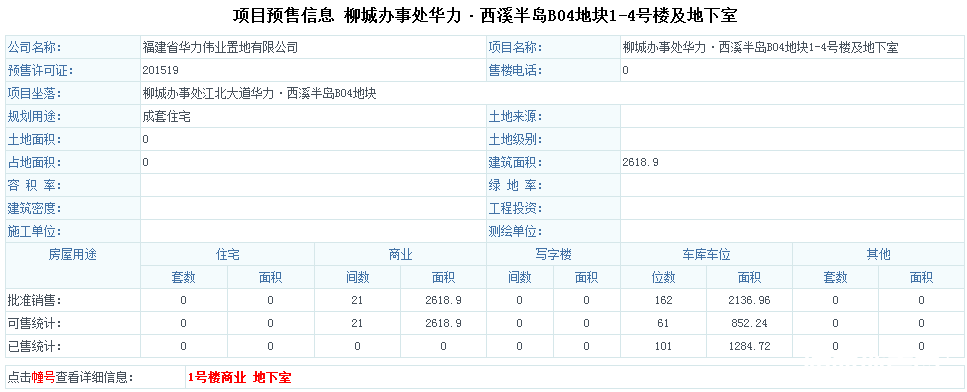Screen dimensions: 967x392
Task: Click the 住宅 column header
Action: click(228, 255)
